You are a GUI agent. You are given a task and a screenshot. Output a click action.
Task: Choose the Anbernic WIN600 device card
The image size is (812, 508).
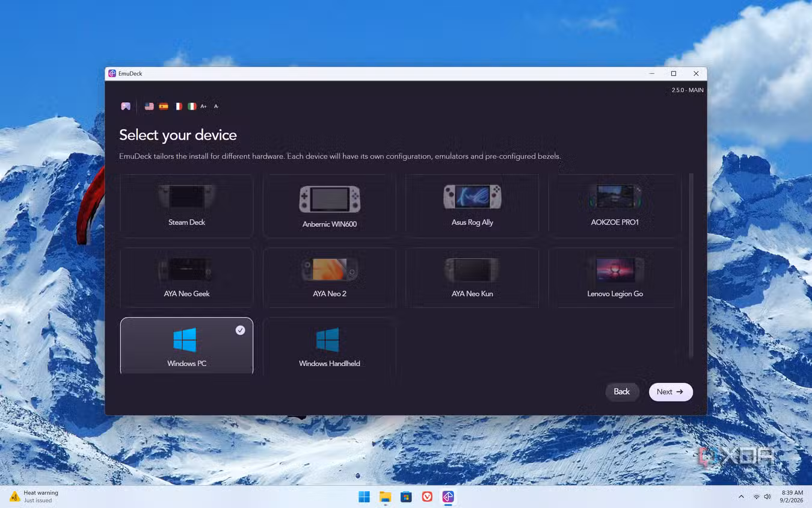pos(330,206)
